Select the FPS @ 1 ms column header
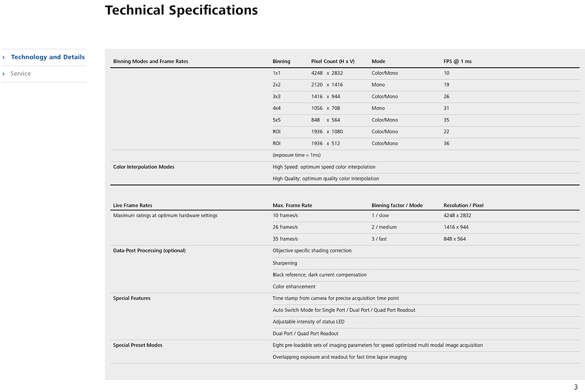585x392 pixels. 458,61
